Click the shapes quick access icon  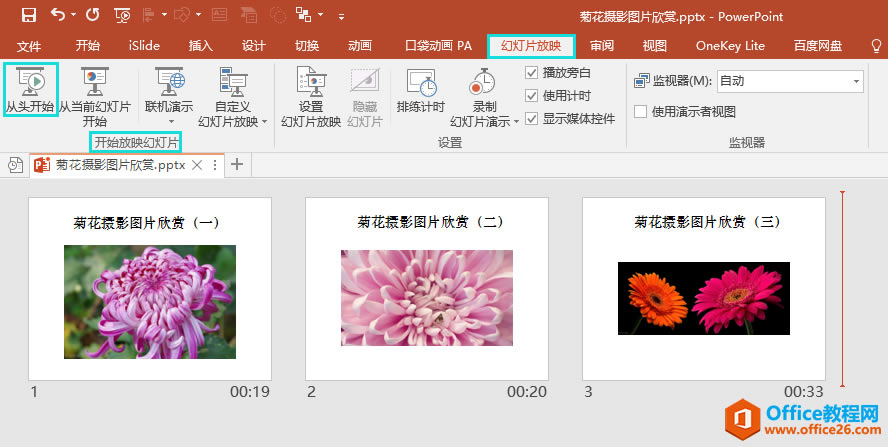tap(182, 15)
